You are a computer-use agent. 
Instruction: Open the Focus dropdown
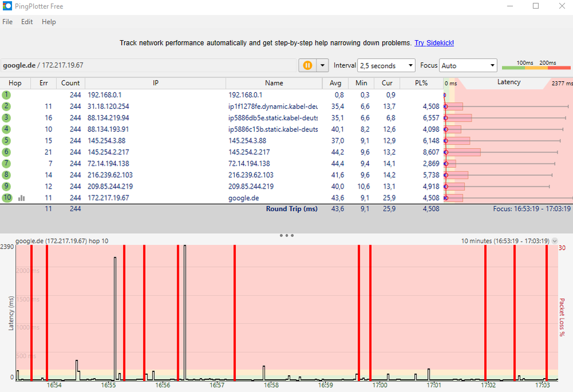pyautogui.click(x=468, y=65)
